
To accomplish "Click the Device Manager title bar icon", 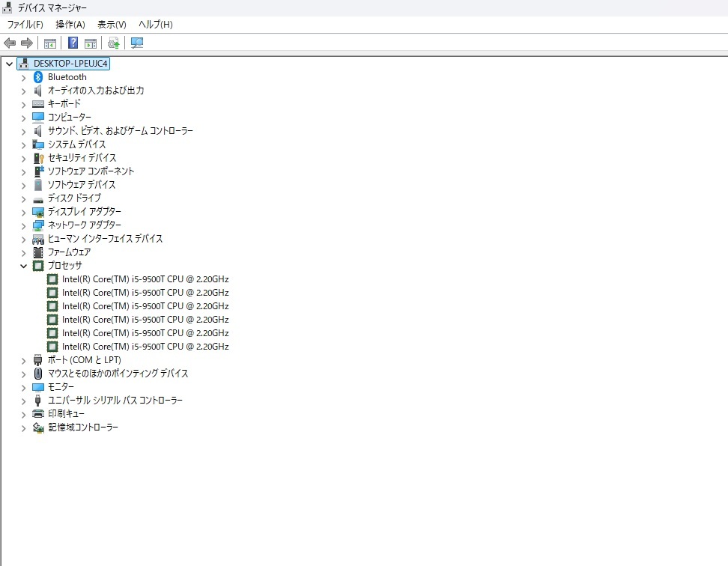I will (7, 7).
